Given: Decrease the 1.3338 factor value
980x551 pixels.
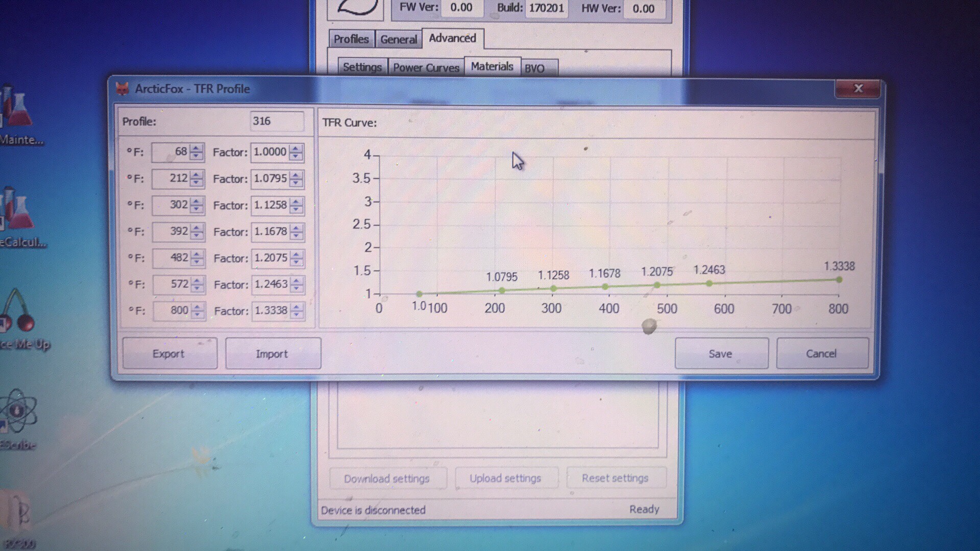Looking at the screenshot, I should 297,315.
